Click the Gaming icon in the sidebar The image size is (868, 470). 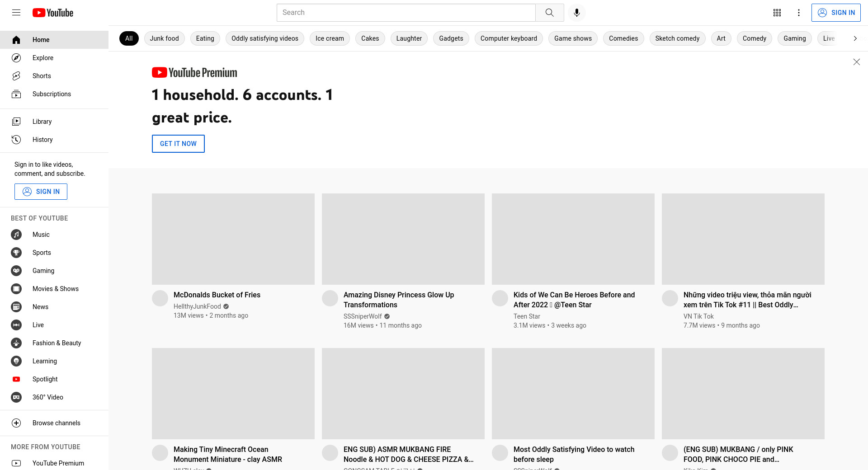click(16, 271)
